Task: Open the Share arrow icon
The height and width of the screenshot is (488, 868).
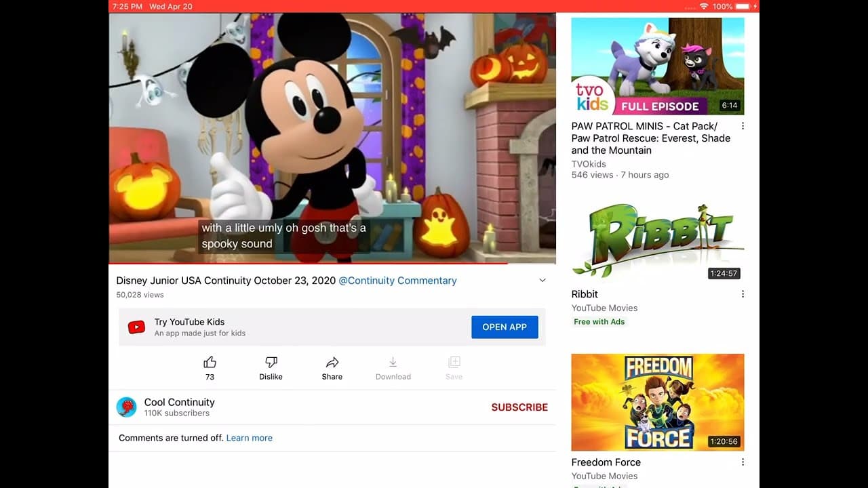Action: (x=332, y=363)
